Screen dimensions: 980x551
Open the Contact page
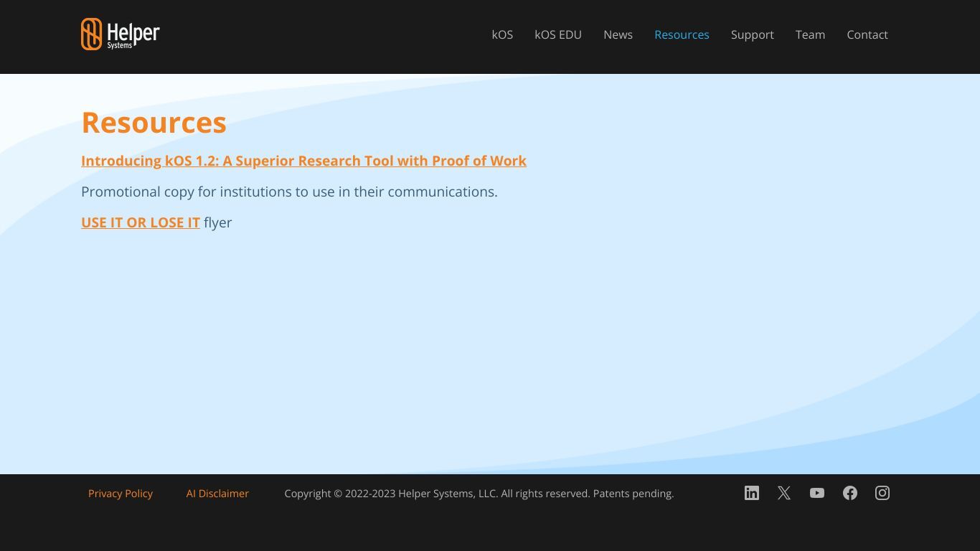tap(867, 34)
